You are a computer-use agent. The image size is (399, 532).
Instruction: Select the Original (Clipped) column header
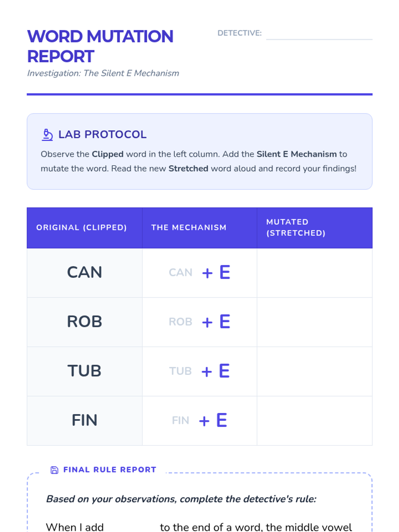[84, 228]
